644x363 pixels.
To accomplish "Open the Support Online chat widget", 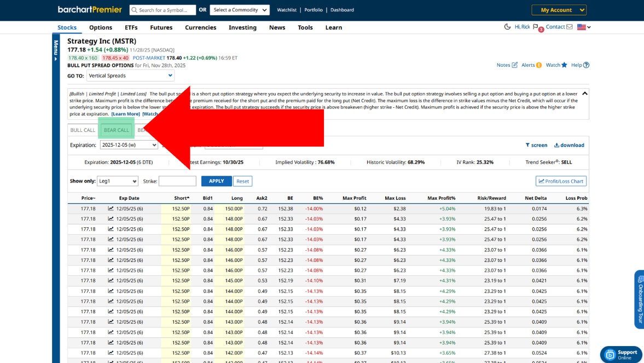I will click(622, 354).
